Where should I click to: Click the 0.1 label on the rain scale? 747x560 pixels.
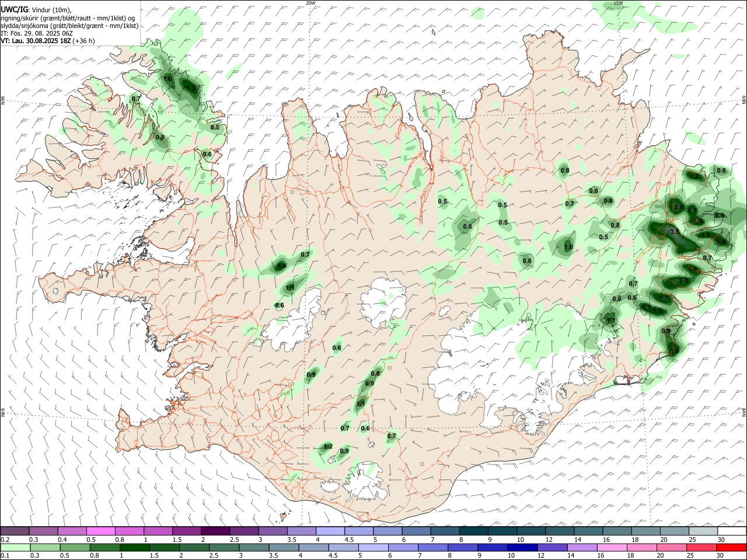pyautogui.click(x=5, y=556)
